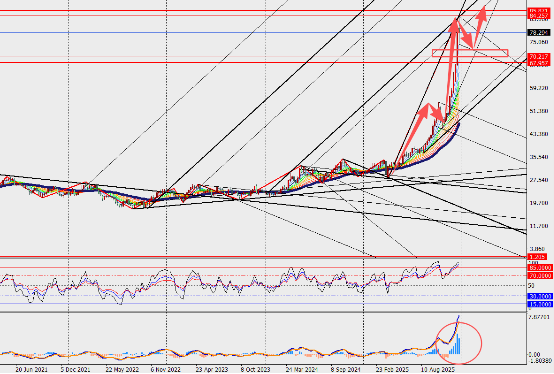554x374 pixels.
Task: Click the 70.0000 indicator level tag
Action: tap(540, 275)
